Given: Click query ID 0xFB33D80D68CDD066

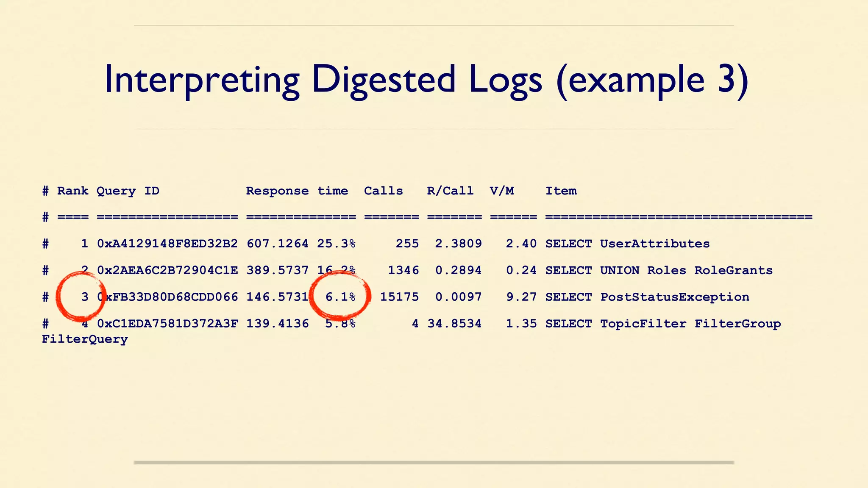Looking at the screenshot, I should coord(167,297).
